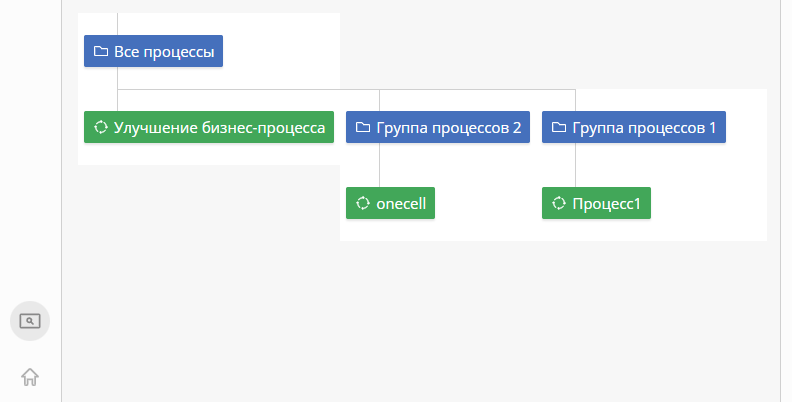Click the cycle icon on Процесс1 node

[x=559, y=203]
